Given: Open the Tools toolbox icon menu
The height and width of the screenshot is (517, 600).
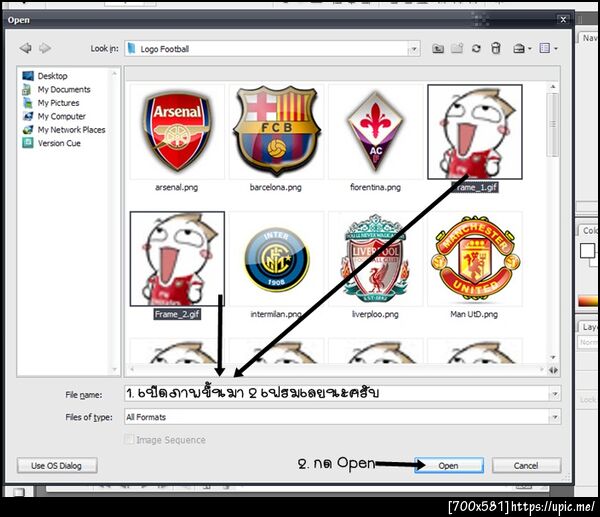Looking at the screenshot, I should (518, 49).
